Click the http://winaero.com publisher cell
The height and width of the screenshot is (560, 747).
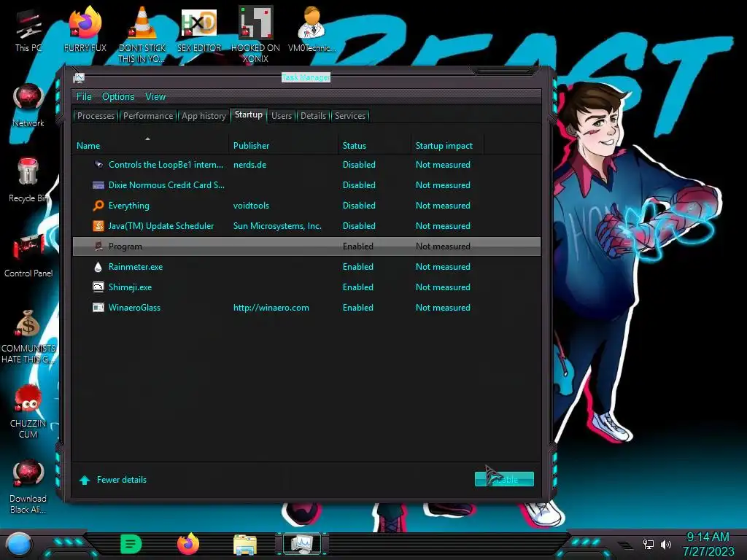coord(271,308)
